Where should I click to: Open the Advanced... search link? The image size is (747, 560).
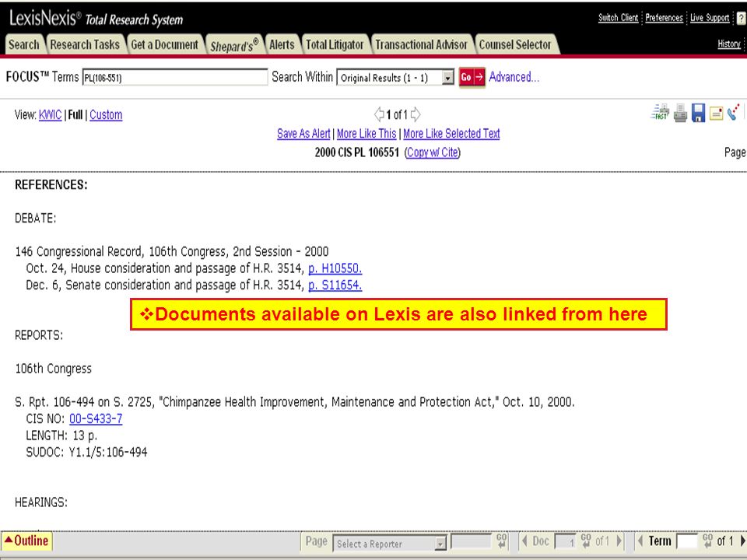514,77
